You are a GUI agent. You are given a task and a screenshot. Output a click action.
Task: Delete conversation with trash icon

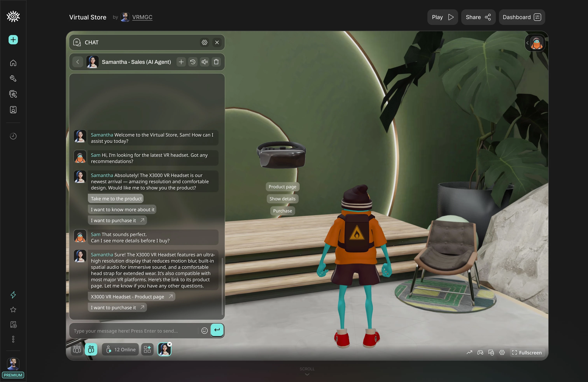click(x=216, y=62)
